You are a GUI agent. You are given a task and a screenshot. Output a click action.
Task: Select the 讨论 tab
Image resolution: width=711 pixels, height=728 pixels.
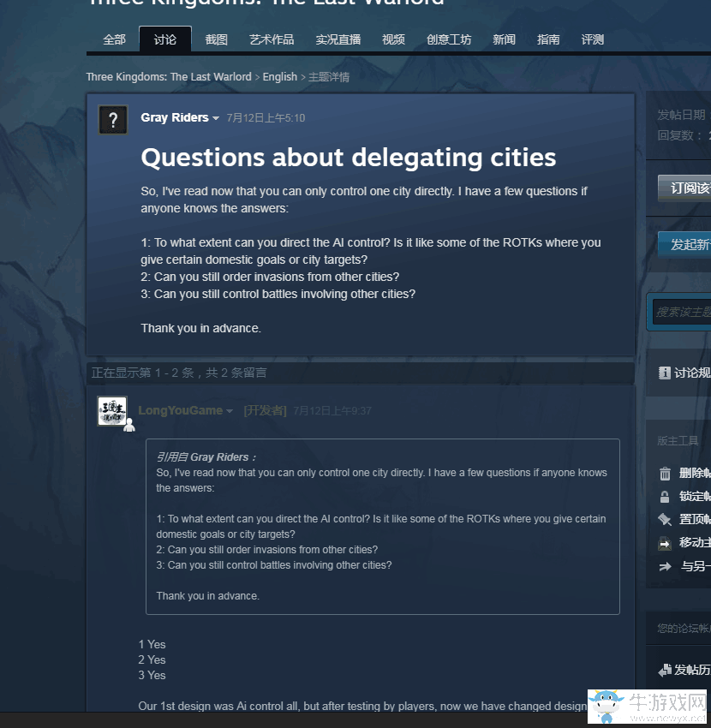click(164, 39)
